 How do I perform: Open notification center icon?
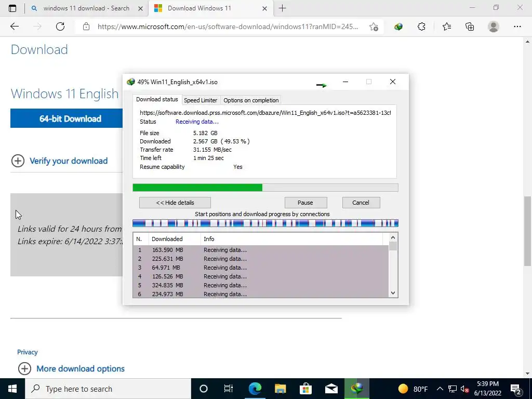[516, 389]
